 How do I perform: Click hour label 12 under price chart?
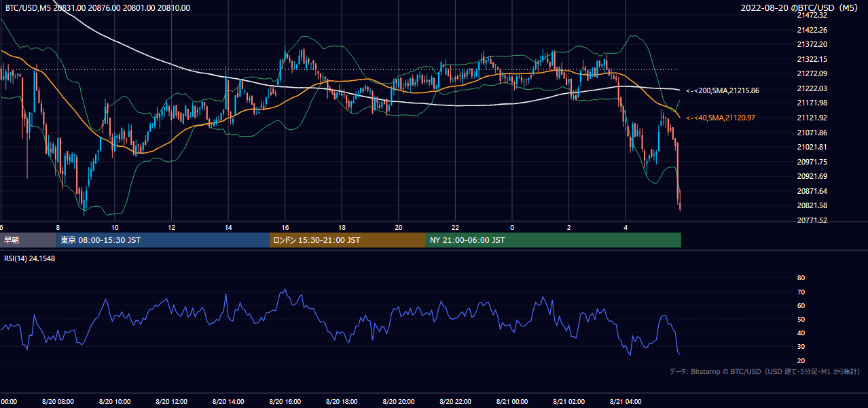pos(172,227)
